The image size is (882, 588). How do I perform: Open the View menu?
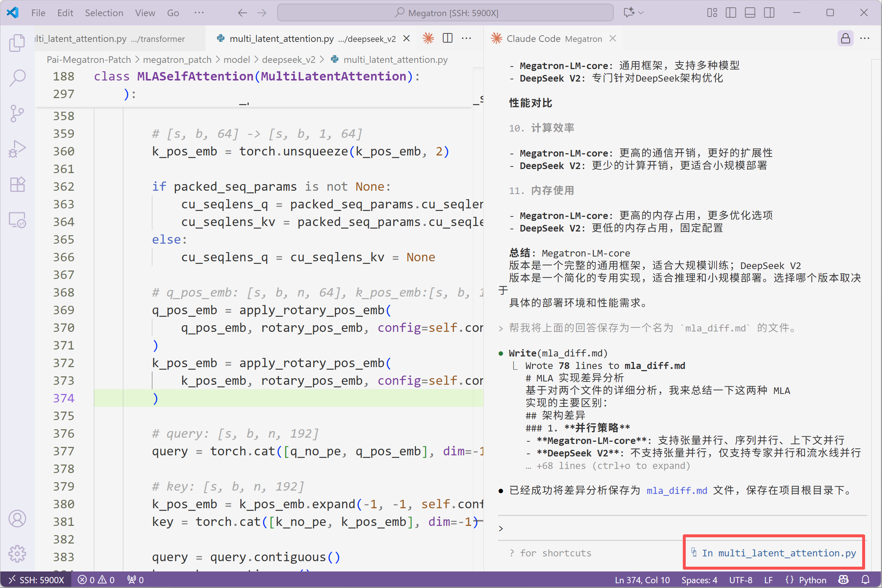[145, 13]
